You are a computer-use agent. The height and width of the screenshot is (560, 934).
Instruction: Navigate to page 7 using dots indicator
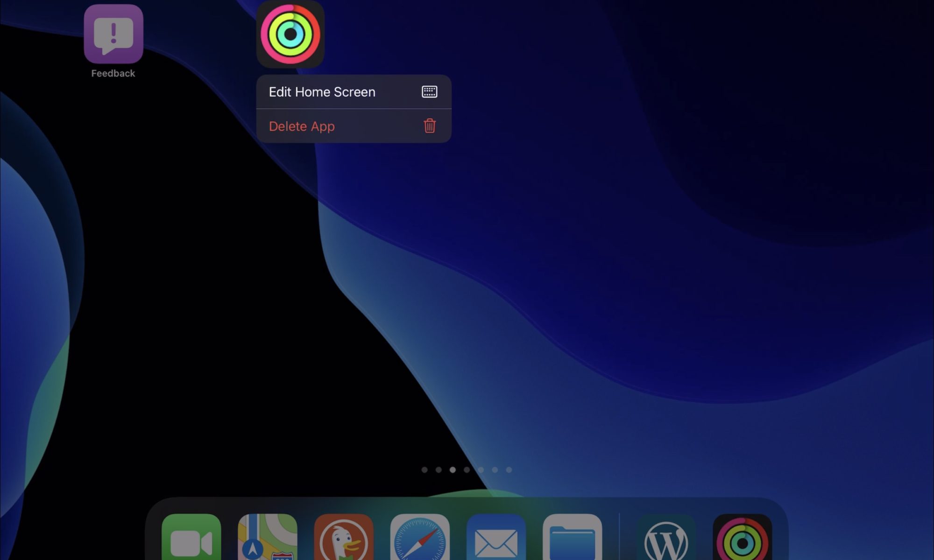pos(509,470)
